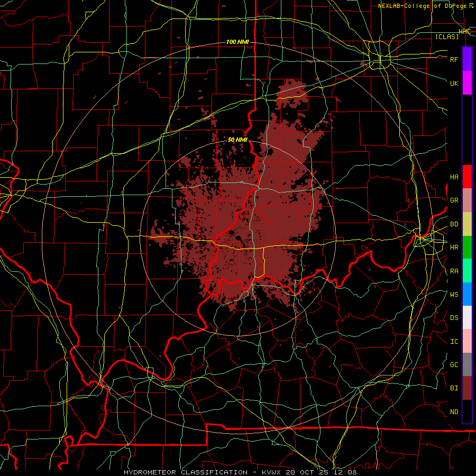Viewport: 476px width, 476px height.
Task: Click the HA red legend swatch
Action: click(467, 177)
